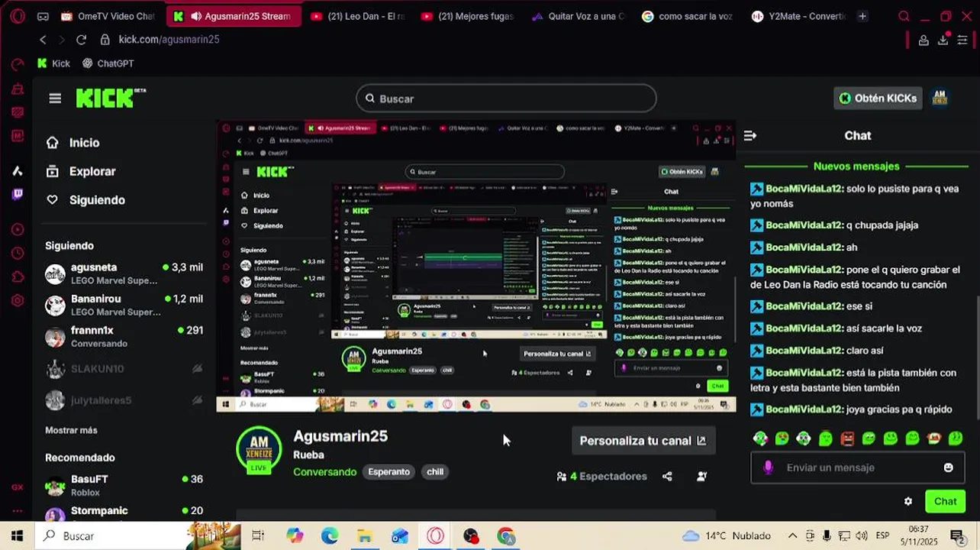This screenshot has width=980, height=550.
Task: Open Siguiendo with heart icon
Action: (x=85, y=200)
